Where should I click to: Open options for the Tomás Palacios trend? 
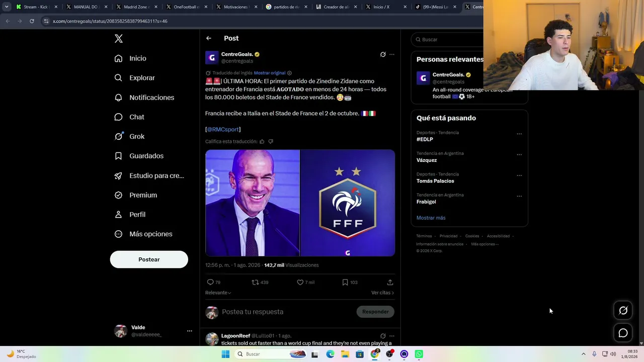(519, 175)
